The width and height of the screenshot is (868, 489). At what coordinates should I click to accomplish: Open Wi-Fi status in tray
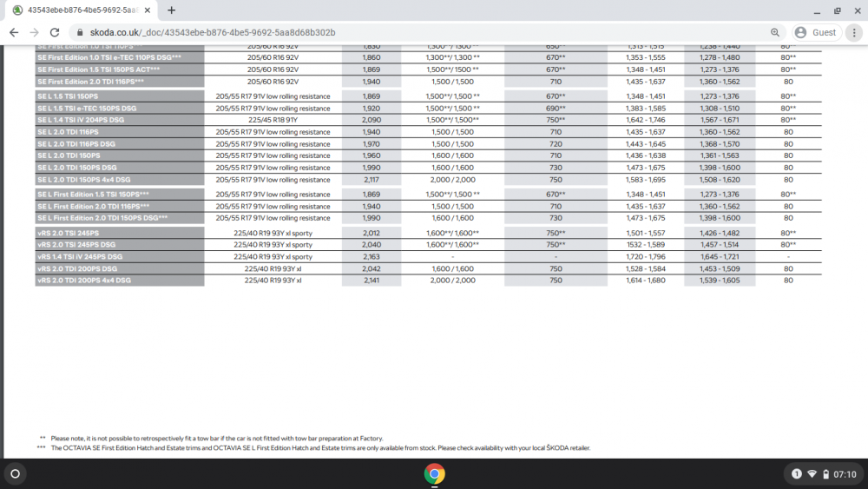[x=812, y=474]
